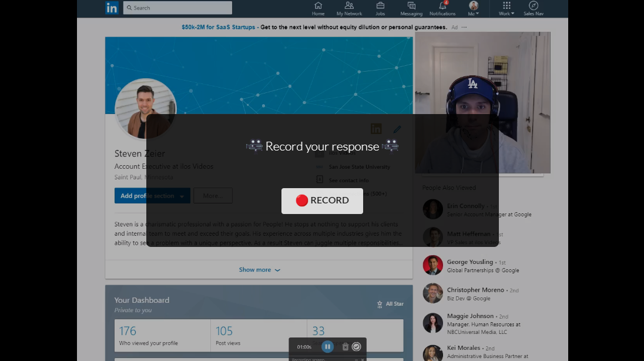Expand the Me account dropdown
Image resolution: width=644 pixels, height=361 pixels.
click(473, 8)
